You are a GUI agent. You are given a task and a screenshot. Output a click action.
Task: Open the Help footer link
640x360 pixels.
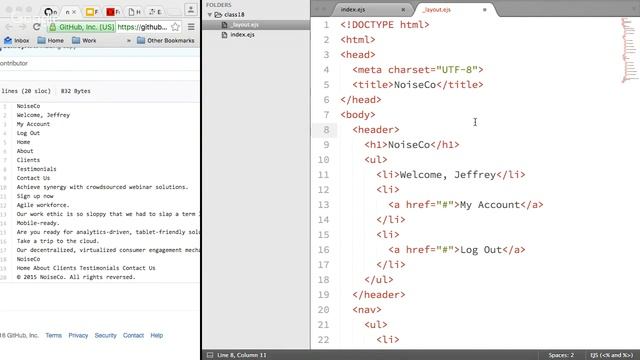tap(156, 335)
